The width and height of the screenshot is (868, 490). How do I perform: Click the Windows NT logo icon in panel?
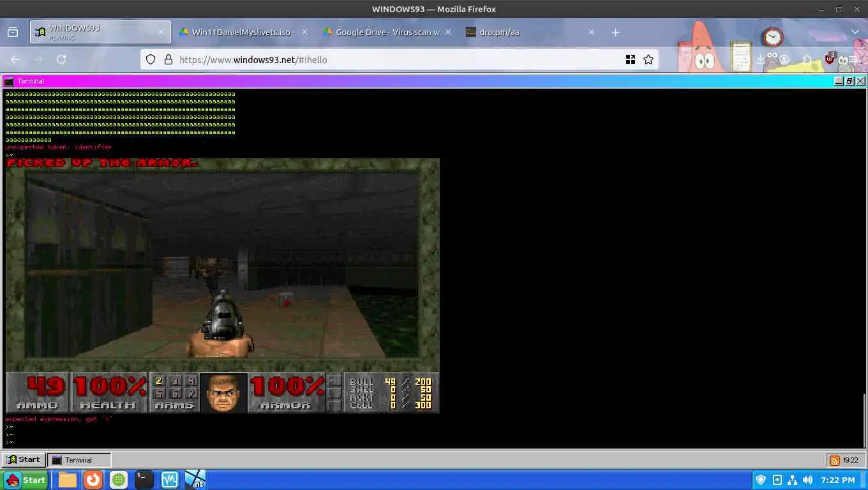tap(195, 480)
